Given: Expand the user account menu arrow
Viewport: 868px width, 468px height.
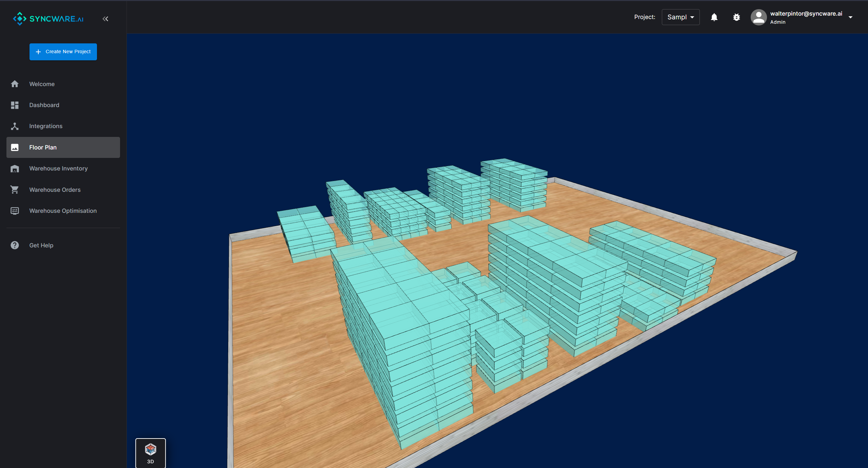Looking at the screenshot, I should tap(850, 17).
